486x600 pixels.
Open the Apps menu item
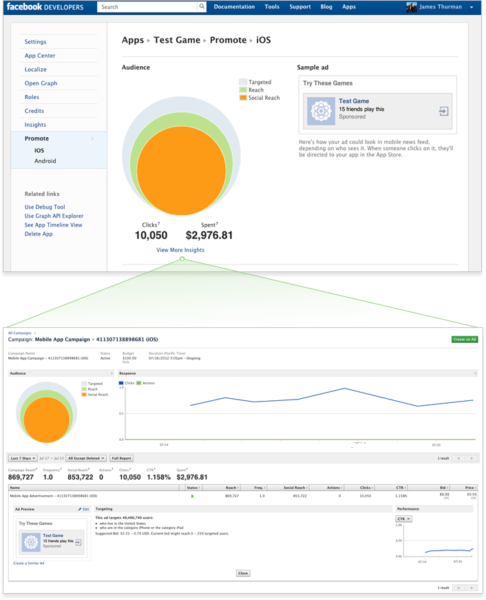click(x=349, y=7)
